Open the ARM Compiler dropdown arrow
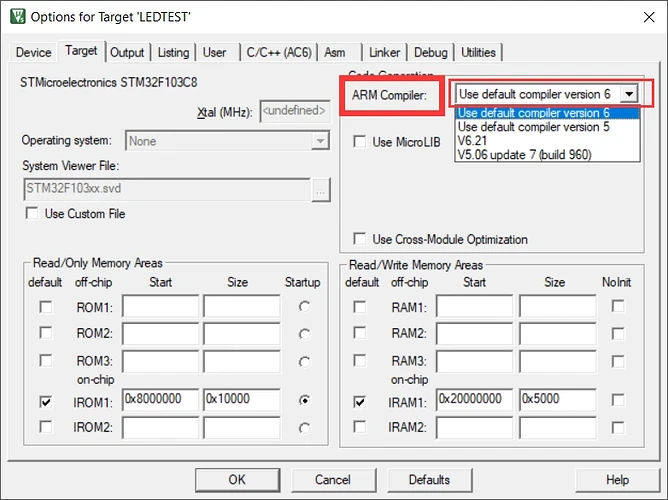This screenshot has height=500, width=668. 628,94
